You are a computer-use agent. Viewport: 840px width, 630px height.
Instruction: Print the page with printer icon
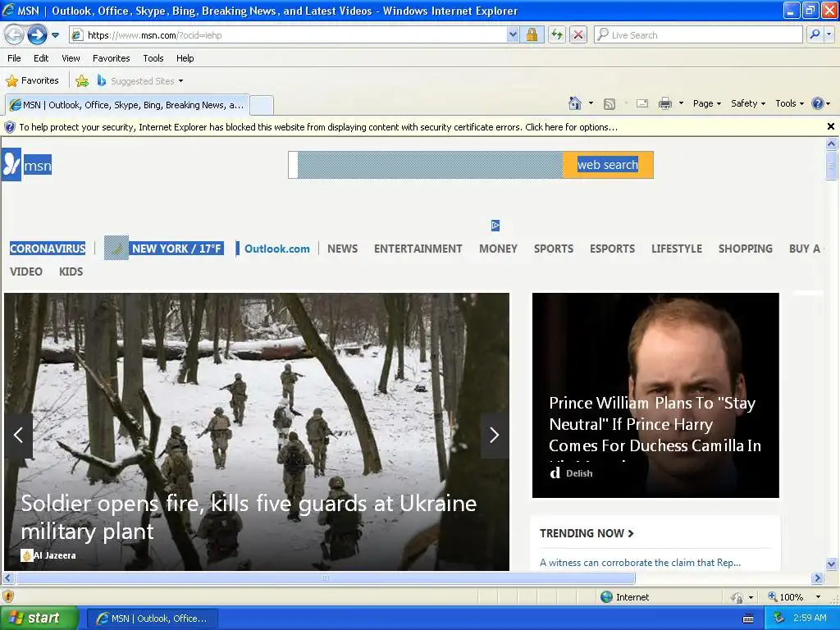point(664,103)
